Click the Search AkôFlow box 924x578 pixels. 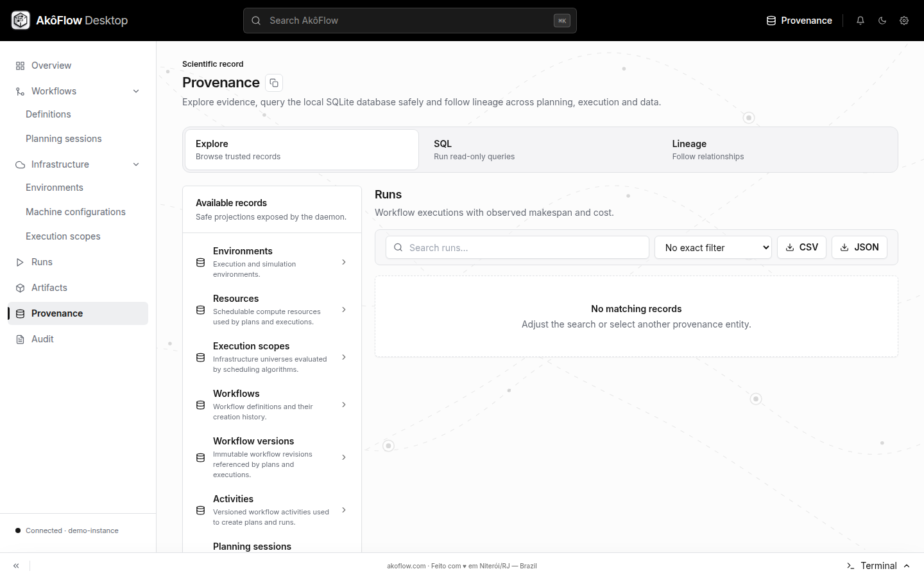(410, 21)
